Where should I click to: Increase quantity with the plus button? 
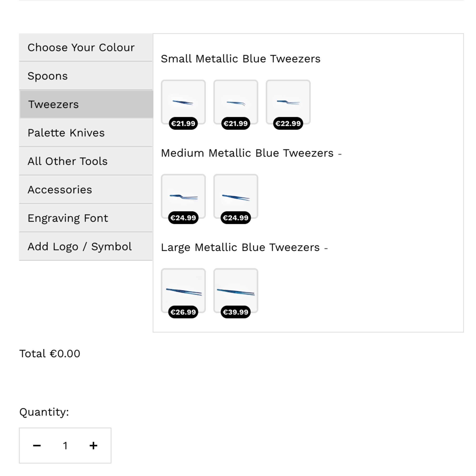93,446
